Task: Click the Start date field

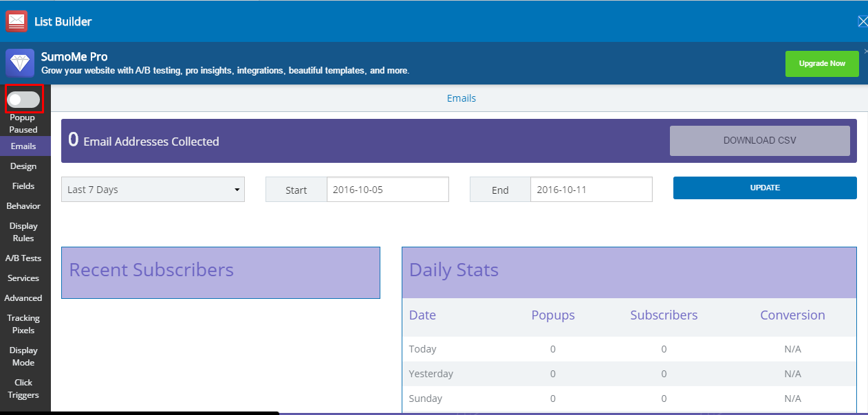Action: (388, 190)
